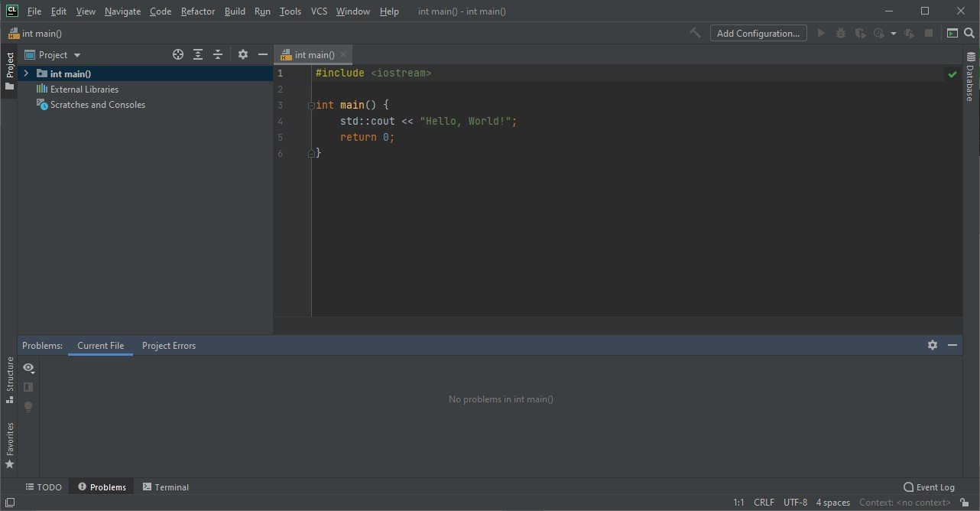980x511 pixels.
Task: Toggle the Structure side panel
Action: click(x=10, y=379)
